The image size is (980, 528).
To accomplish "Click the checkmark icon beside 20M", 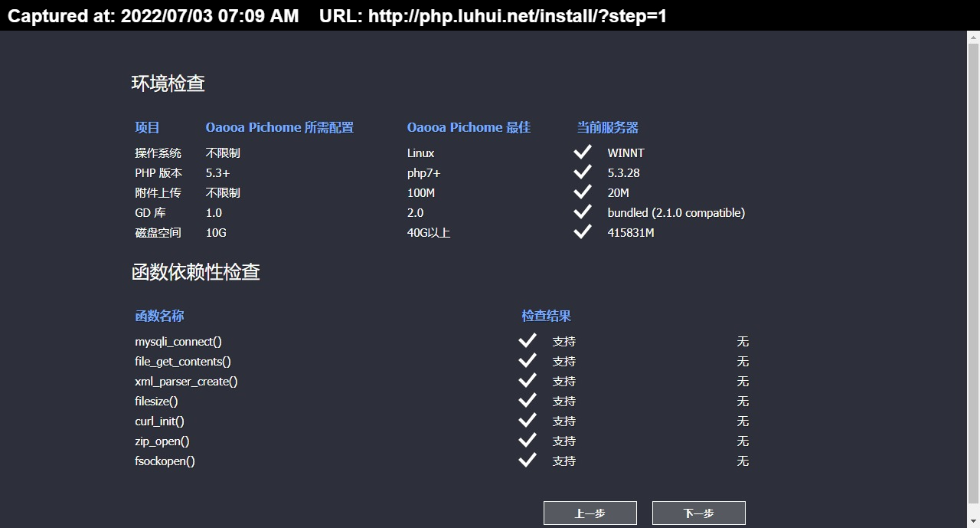I will coord(583,191).
